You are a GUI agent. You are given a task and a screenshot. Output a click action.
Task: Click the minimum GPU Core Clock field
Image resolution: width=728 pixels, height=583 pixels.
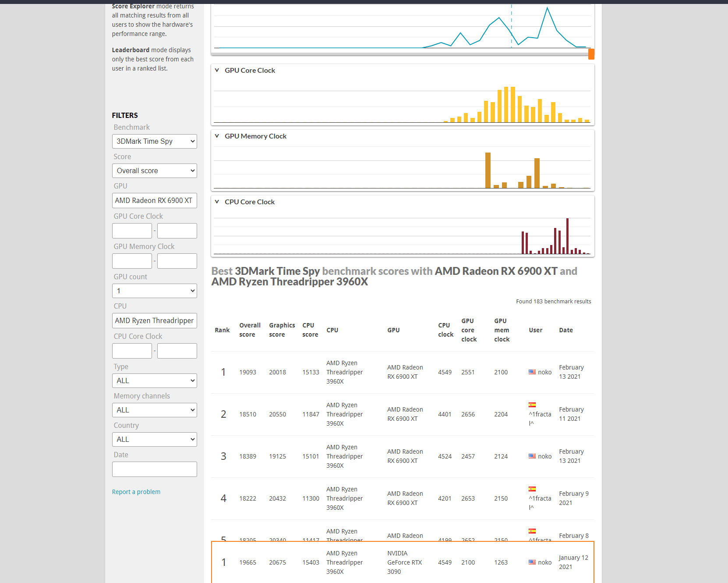pos(132,231)
